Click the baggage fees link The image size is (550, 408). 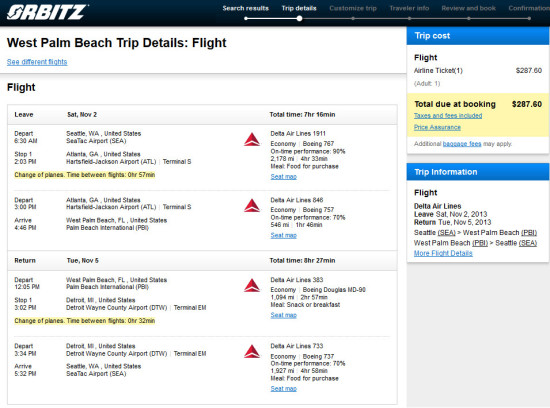(462, 144)
